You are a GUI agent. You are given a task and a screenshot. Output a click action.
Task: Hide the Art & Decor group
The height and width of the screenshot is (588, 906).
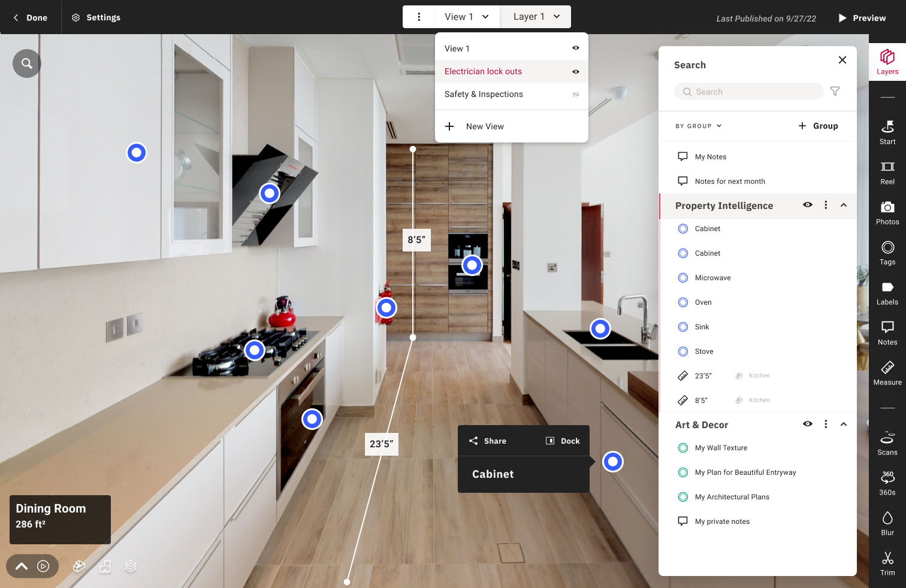(807, 424)
